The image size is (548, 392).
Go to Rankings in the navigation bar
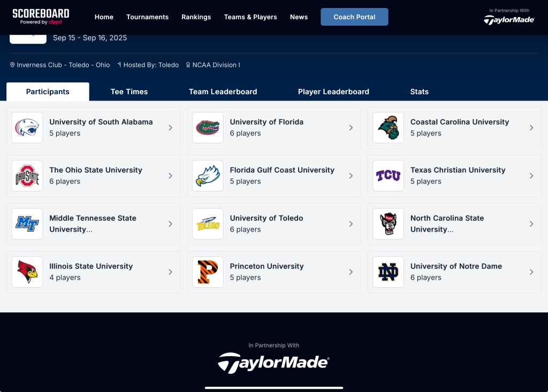[196, 17]
